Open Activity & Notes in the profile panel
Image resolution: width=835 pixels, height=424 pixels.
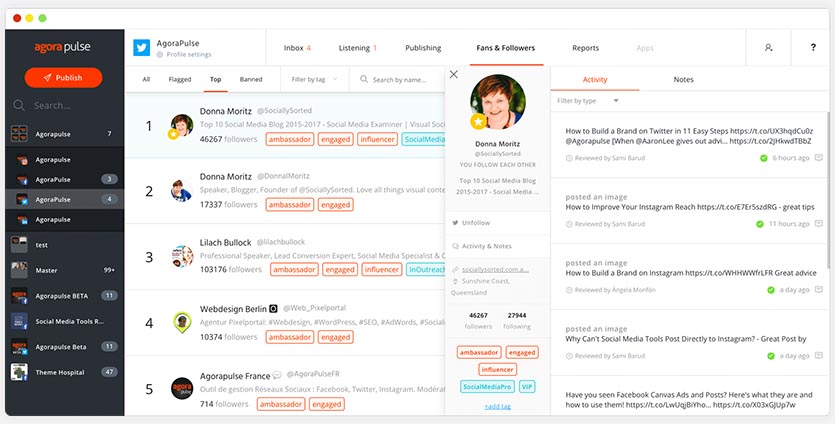487,246
